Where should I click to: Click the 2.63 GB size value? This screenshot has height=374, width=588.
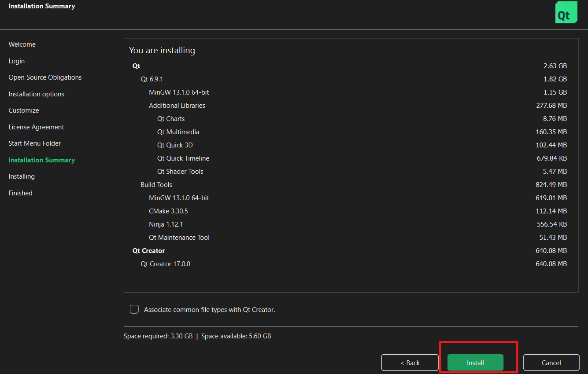coord(555,66)
